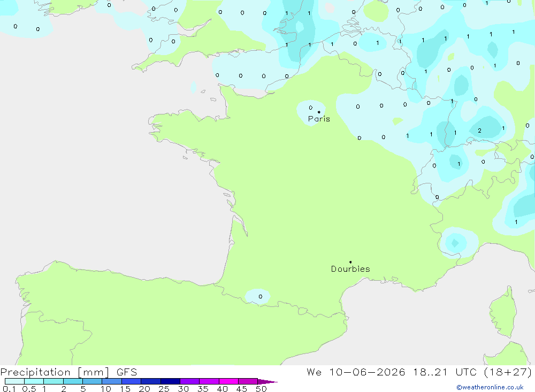The width and height of the screenshot is (535, 392).
Task: Click the Paris city label
Action: tap(319, 119)
